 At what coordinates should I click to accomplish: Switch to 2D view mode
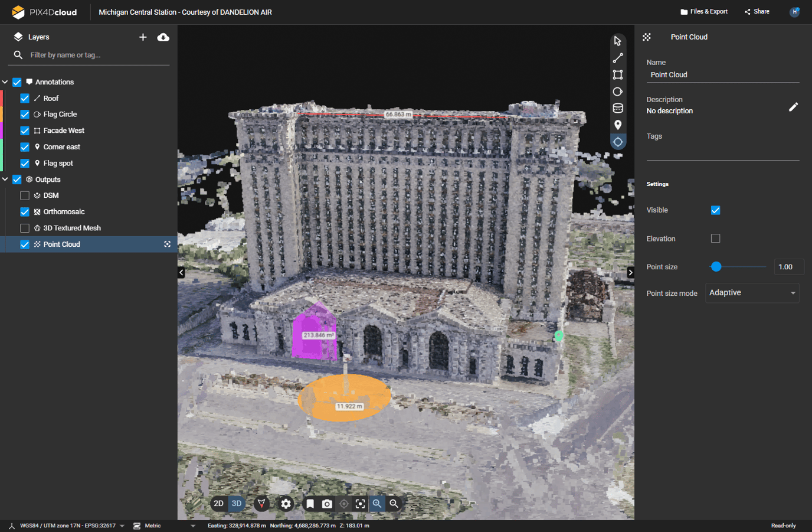[x=219, y=504]
